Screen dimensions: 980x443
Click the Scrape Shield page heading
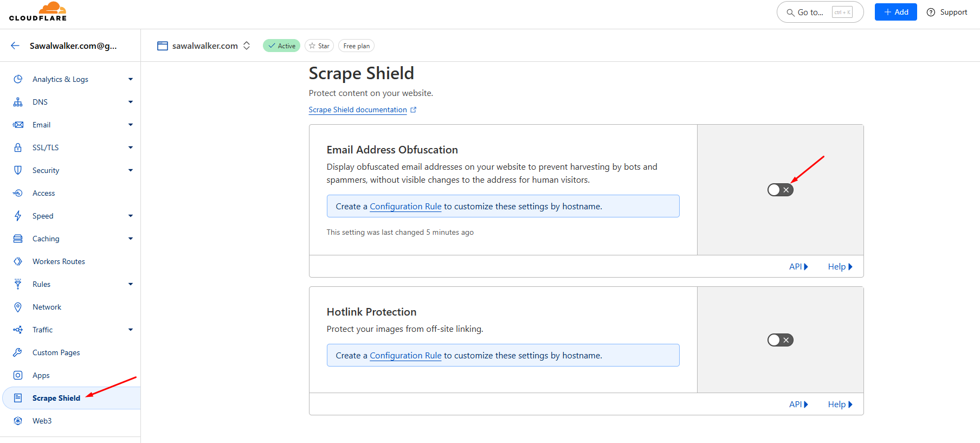pyautogui.click(x=362, y=73)
